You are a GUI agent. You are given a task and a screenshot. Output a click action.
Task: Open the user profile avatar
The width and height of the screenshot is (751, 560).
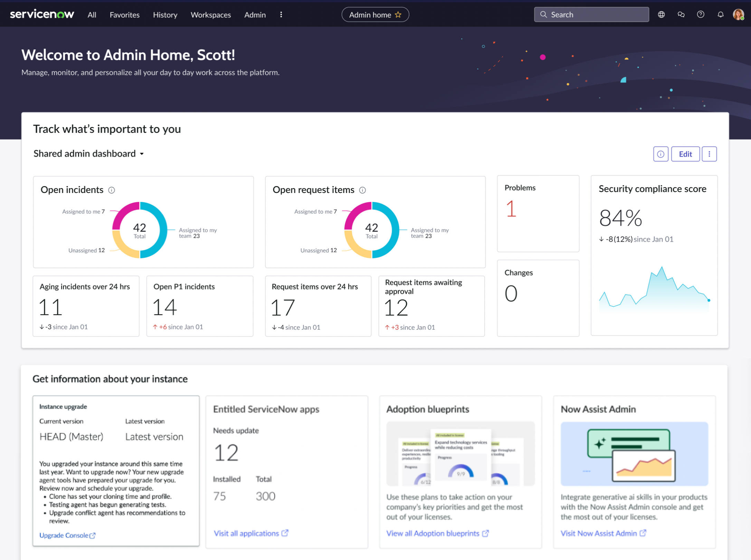pos(738,15)
